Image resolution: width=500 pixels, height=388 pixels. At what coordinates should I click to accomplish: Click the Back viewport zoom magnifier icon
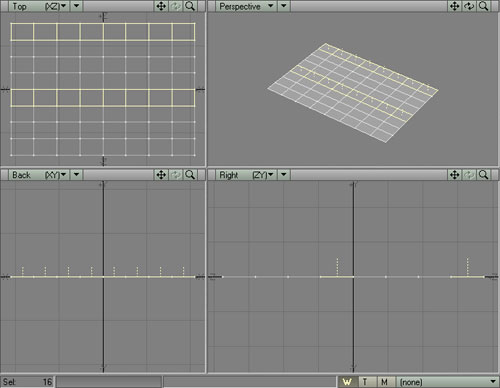pyautogui.click(x=190, y=175)
